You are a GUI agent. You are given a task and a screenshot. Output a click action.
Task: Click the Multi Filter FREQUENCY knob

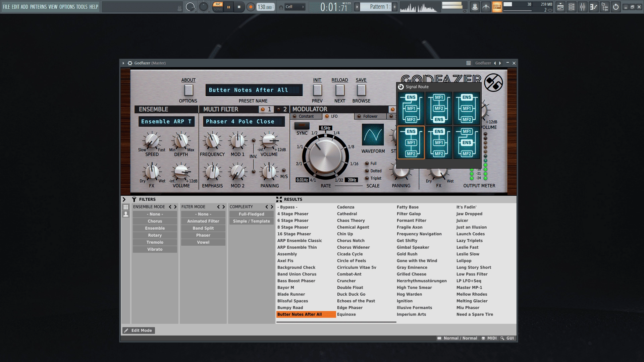[212, 141]
